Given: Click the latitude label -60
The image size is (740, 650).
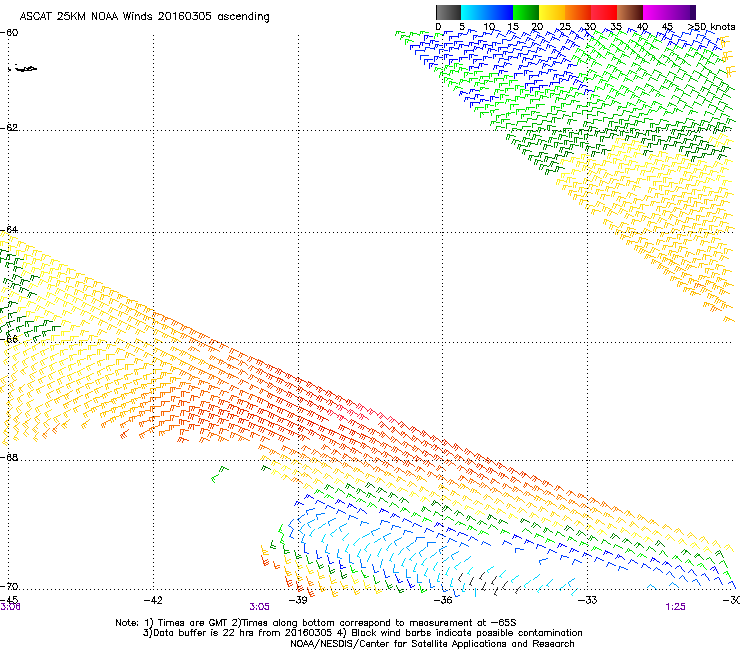Looking at the screenshot, I should [x=9, y=33].
